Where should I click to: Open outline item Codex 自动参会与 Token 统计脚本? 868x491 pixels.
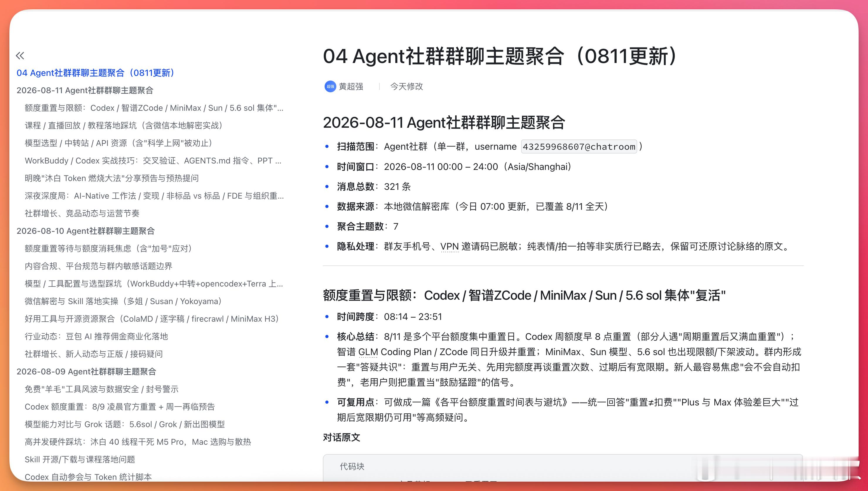coord(89,477)
